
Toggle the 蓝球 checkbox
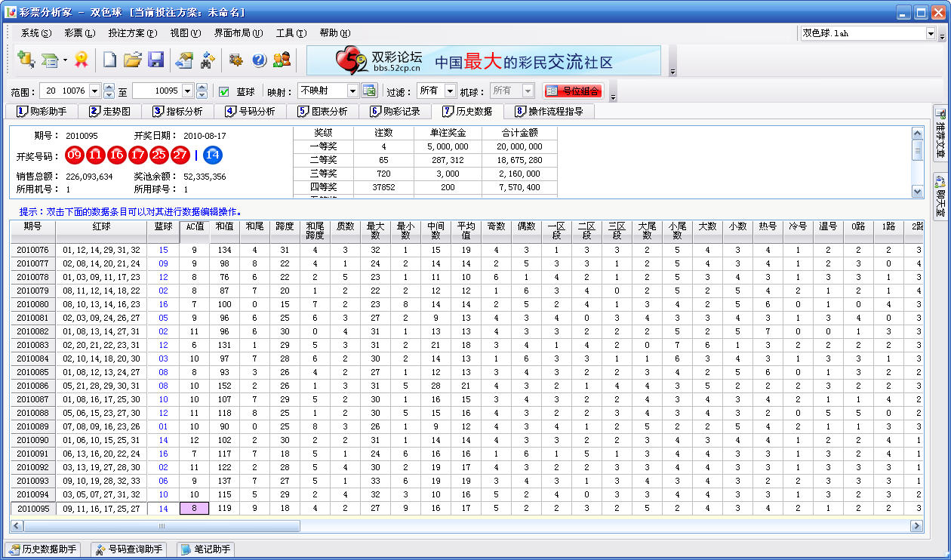tap(224, 91)
